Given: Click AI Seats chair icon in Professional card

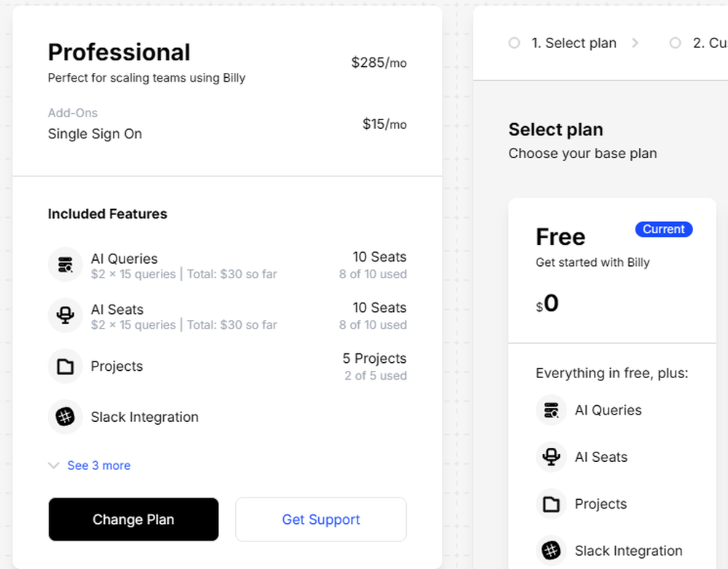Looking at the screenshot, I should click(66, 315).
